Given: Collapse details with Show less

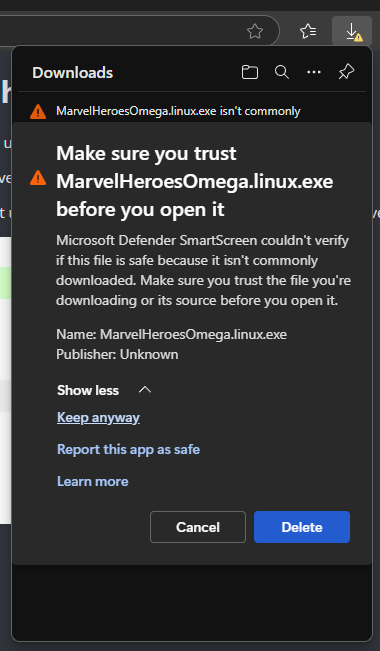Looking at the screenshot, I should pos(88,390).
